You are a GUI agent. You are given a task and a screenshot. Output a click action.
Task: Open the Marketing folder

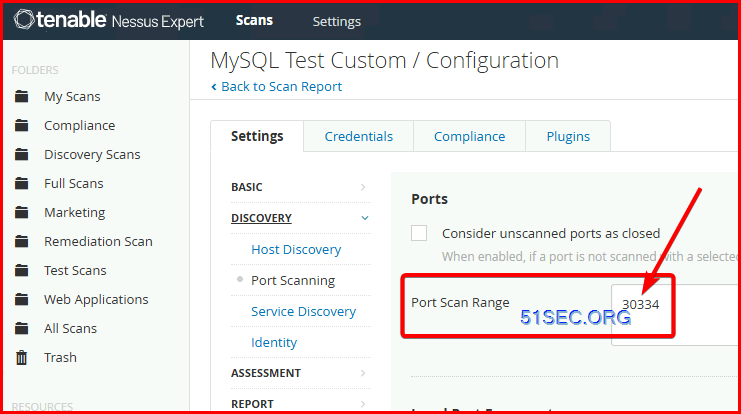pos(75,213)
